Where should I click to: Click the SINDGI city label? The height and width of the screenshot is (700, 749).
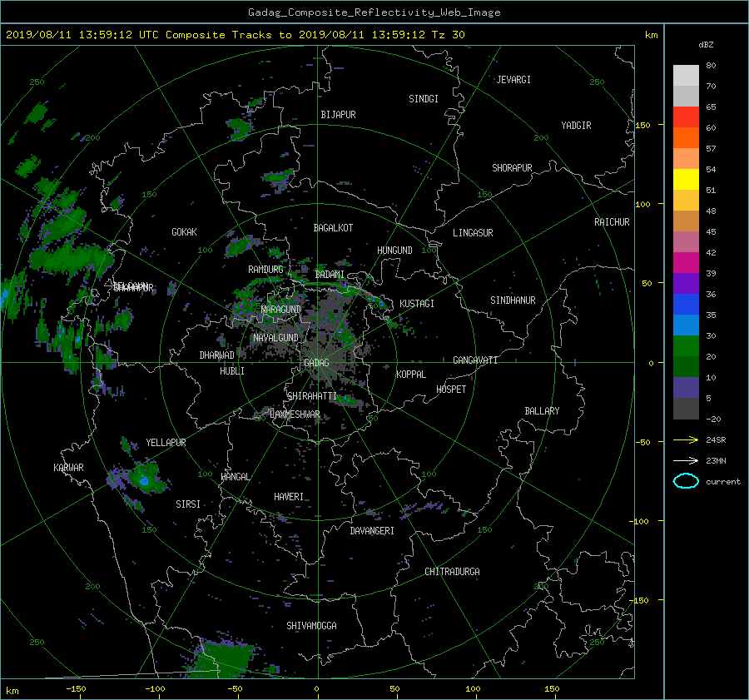(x=424, y=99)
